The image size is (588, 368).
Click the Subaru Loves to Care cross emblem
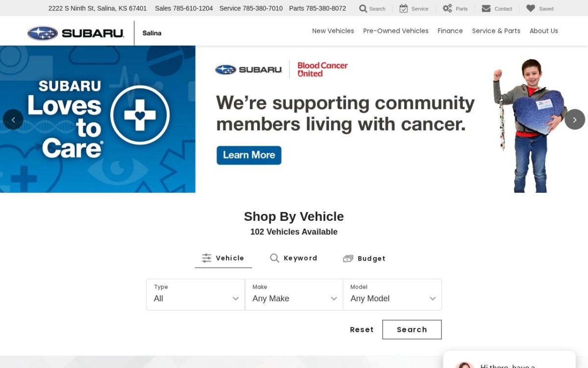tap(140, 115)
